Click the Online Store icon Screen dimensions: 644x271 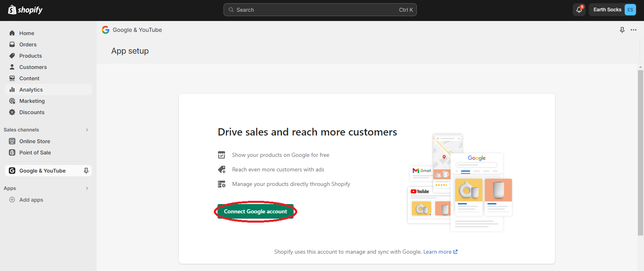[x=12, y=141]
